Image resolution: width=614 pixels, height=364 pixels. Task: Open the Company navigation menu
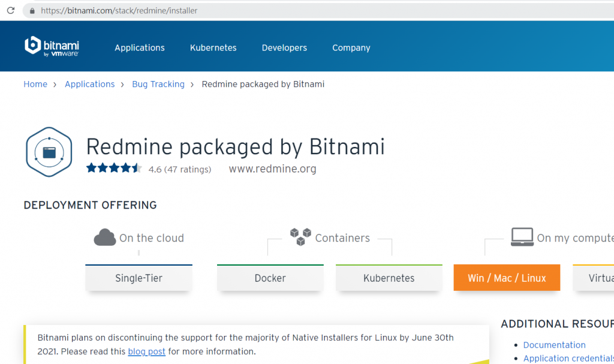351,48
